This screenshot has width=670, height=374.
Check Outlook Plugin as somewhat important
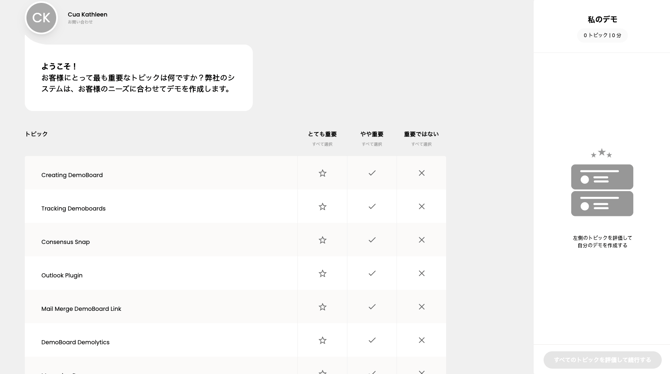[x=372, y=274]
